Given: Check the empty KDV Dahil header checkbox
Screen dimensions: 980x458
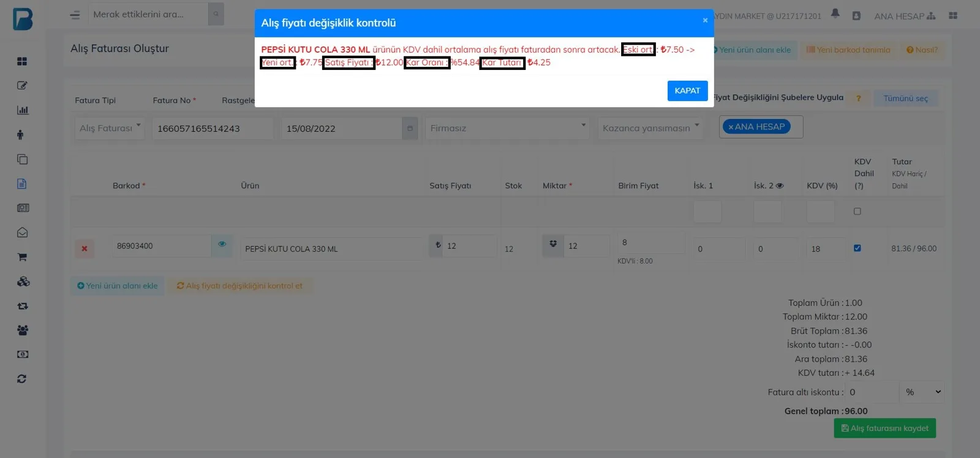Looking at the screenshot, I should click(x=858, y=212).
